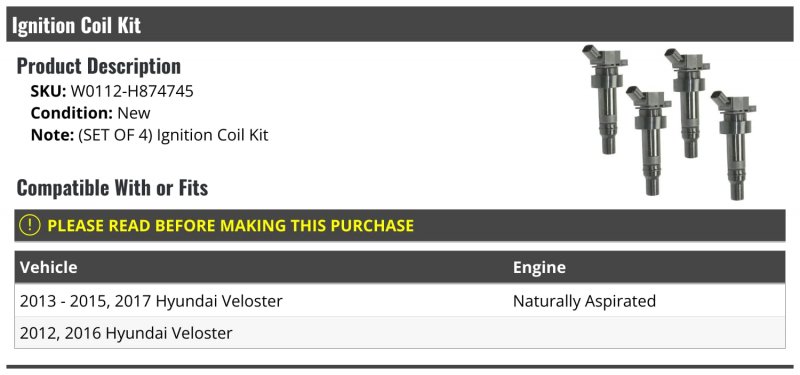The width and height of the screenshot is (800, 375).
Task: Click the Condition: New text
Action: pyautogui.click(x=91, y=113)
